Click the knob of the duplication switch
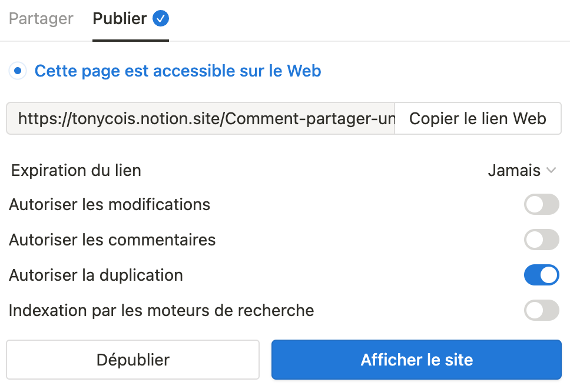 pyautogui.click(x=548, y=275)
